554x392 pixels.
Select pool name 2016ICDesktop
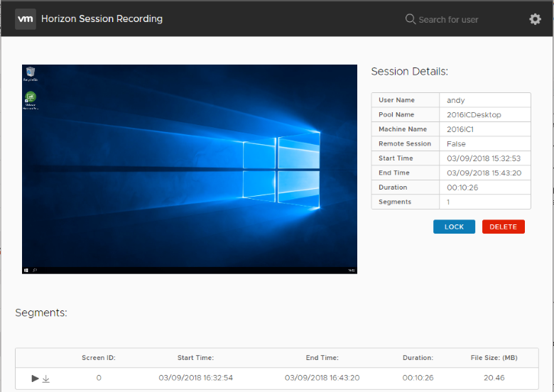(474, 115)
